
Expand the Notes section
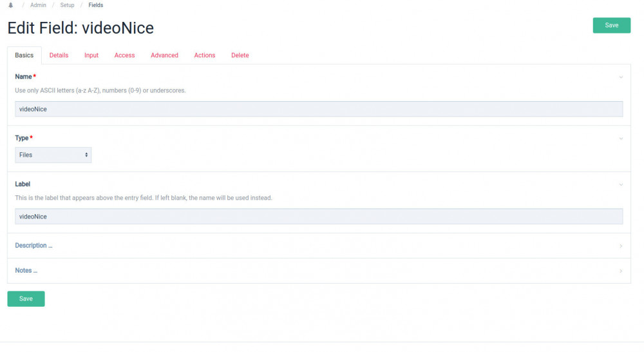coord(26,271)
